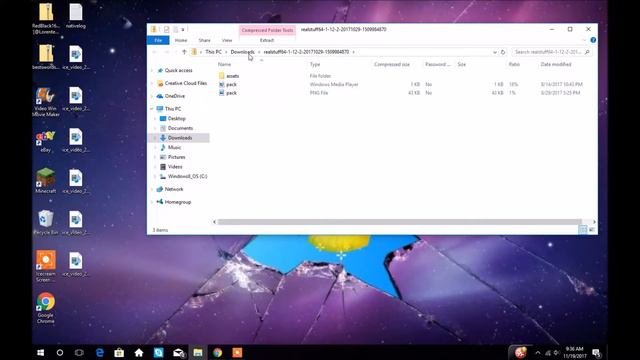Open the volume control in system tray
Image resolution: width=640 pixels, height=360 pixels.
pos(557,353)
